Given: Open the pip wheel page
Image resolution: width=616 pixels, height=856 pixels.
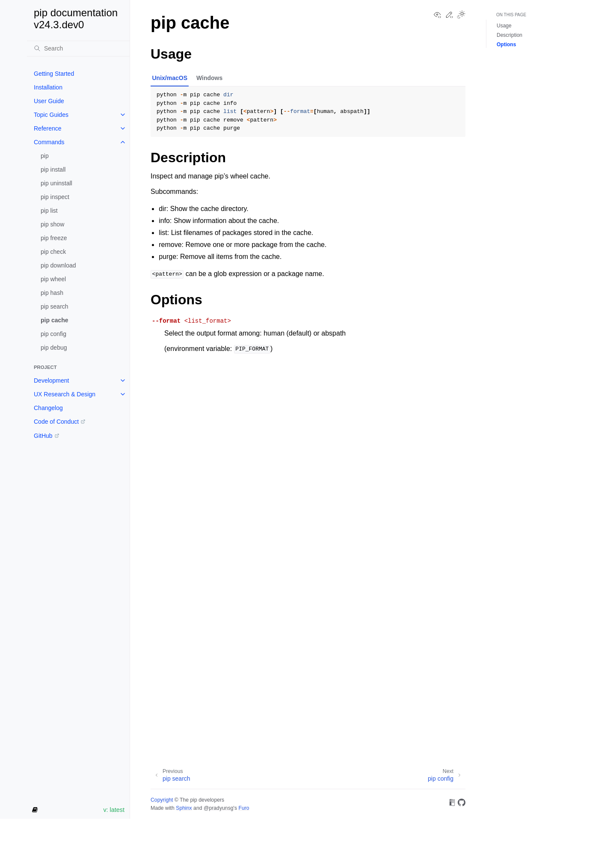Looking at the screenshot, I should [x=53, y=279].
